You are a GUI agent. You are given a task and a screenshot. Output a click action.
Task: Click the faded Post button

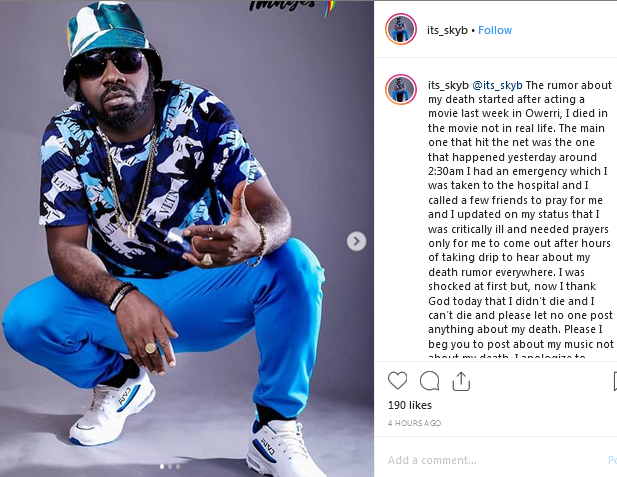613,460
